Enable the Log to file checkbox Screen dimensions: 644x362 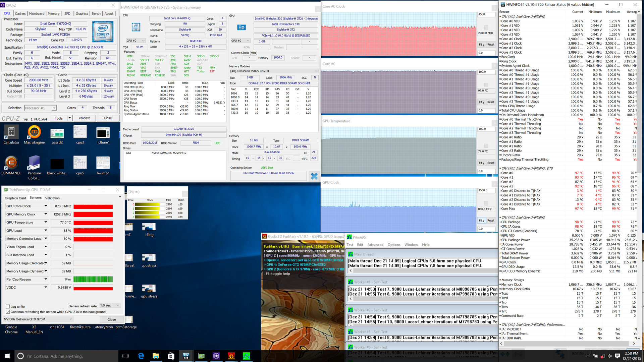[x=8, y=306]
